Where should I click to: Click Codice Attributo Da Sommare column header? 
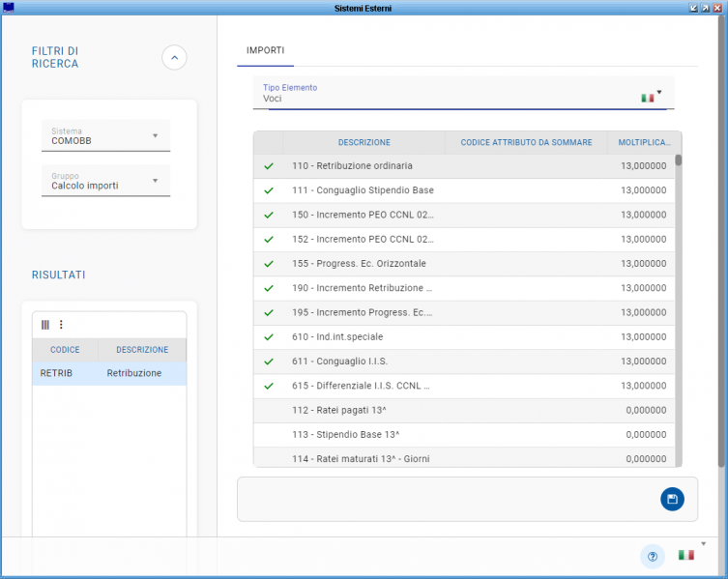(526, 142)
